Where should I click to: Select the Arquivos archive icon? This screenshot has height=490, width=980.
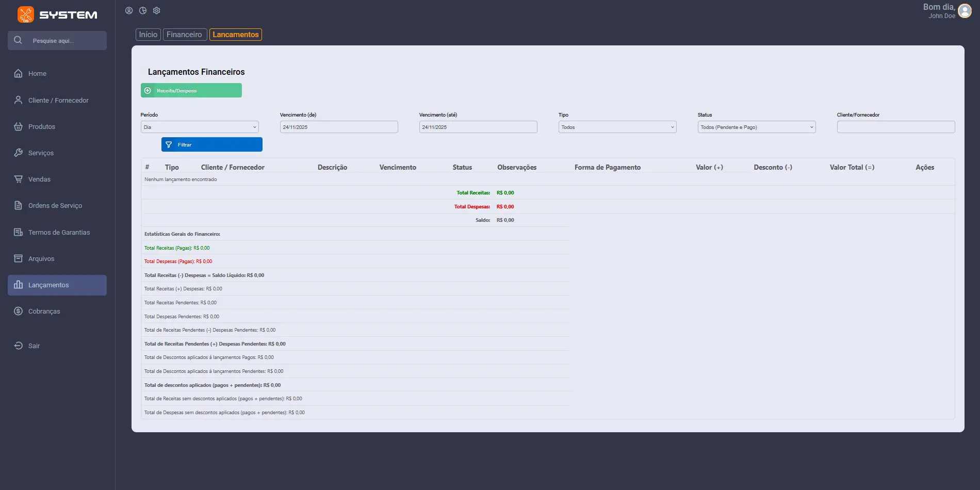[18, 258]
